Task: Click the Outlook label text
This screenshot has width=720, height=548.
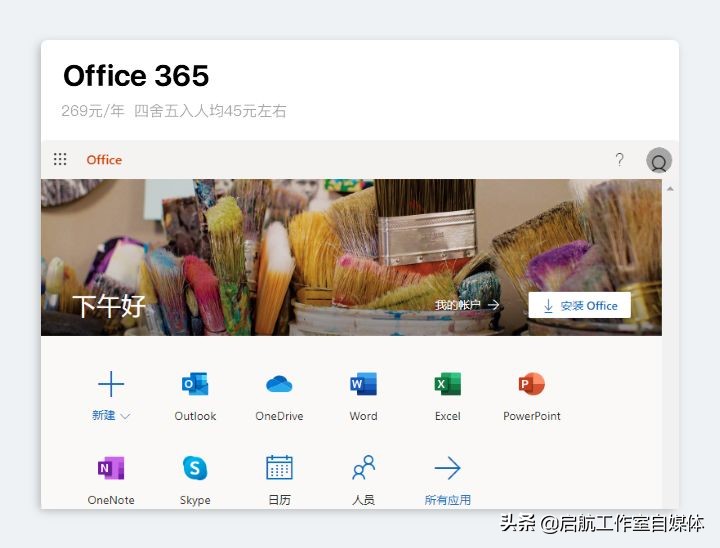Action: pyautogui.click(x=195, y=416)
